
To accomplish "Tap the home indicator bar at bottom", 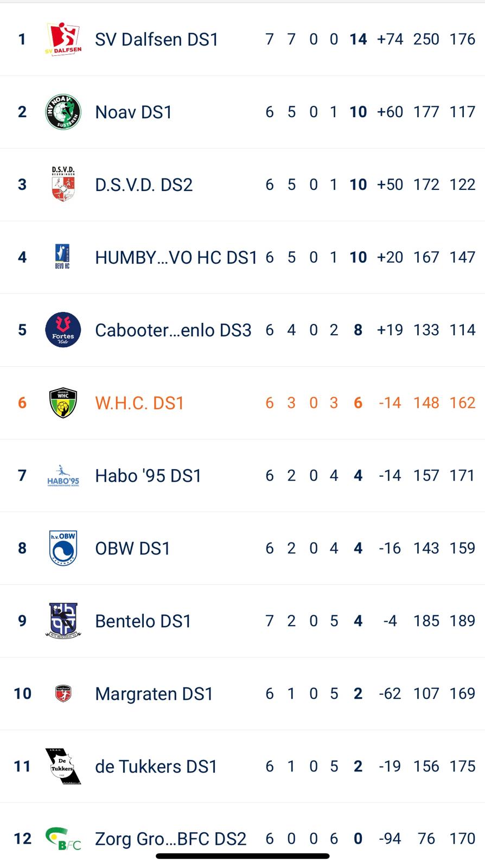I will pos(242,857).
